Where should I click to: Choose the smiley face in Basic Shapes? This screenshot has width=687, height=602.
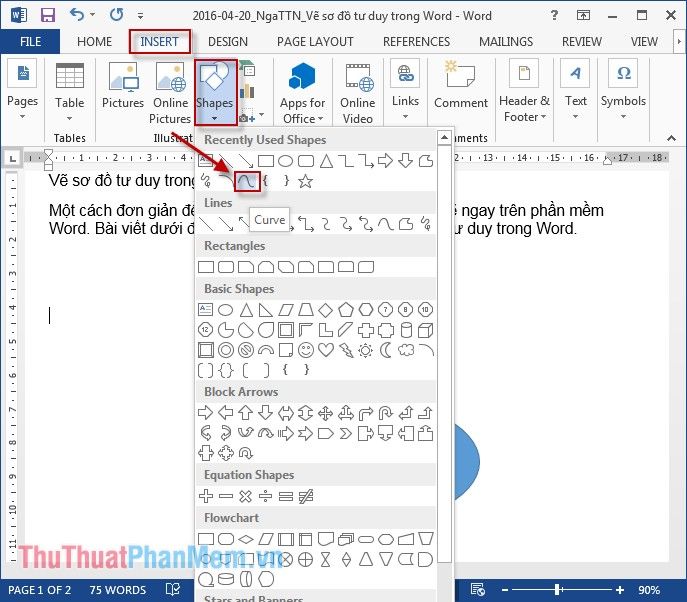(x=306, y=350)
